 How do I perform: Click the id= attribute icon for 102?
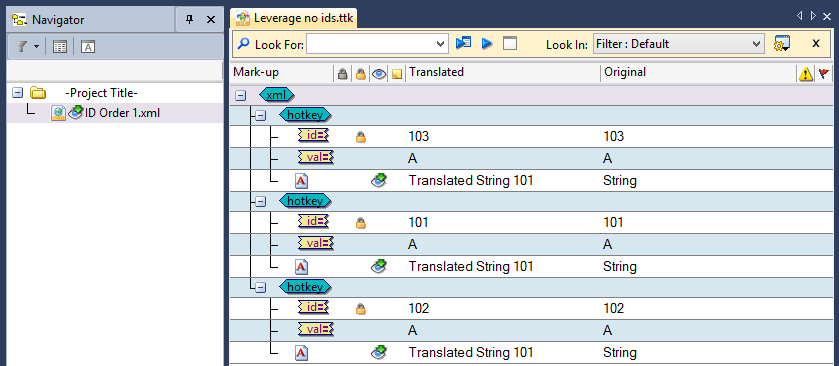point(314,308)
